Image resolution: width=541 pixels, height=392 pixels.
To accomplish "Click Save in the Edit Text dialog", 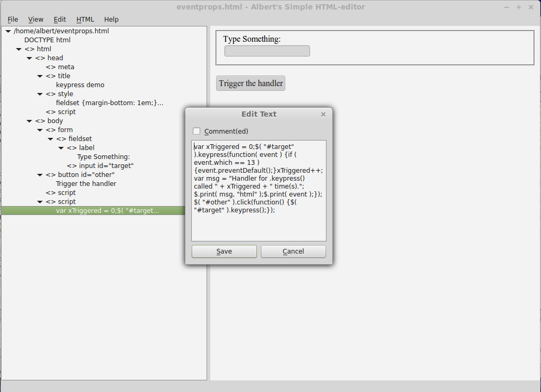I will tap(224, 251).
